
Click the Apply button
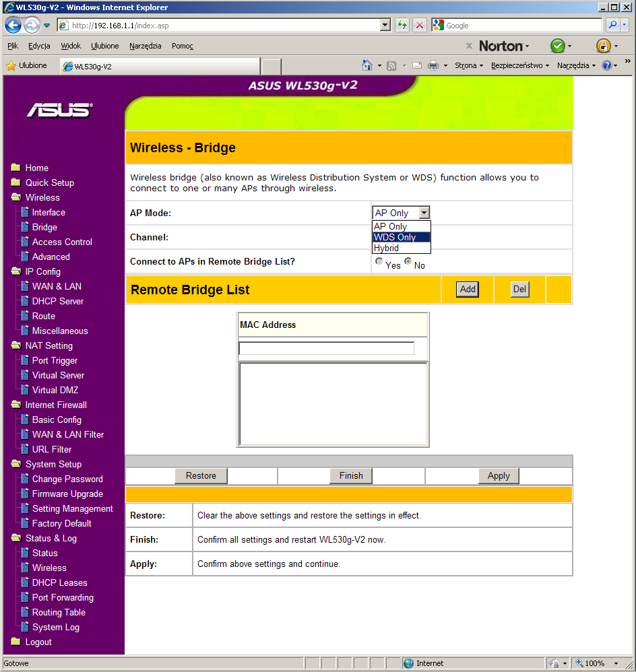[x=498, y=476]
